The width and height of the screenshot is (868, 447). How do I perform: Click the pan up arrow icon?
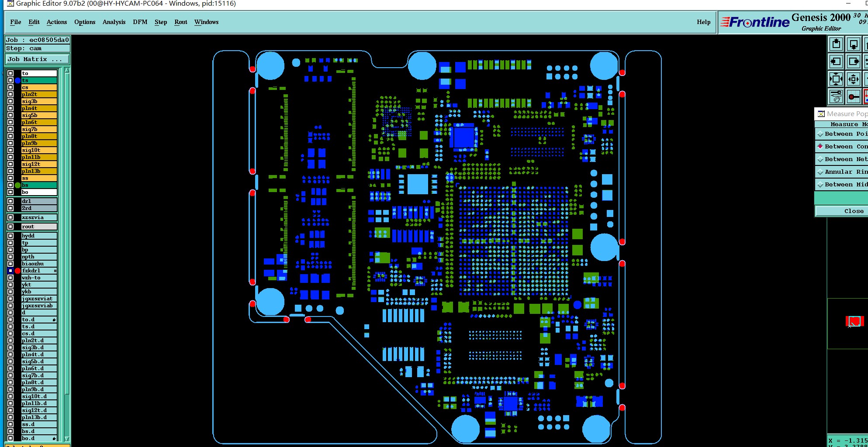coord(836,44)
